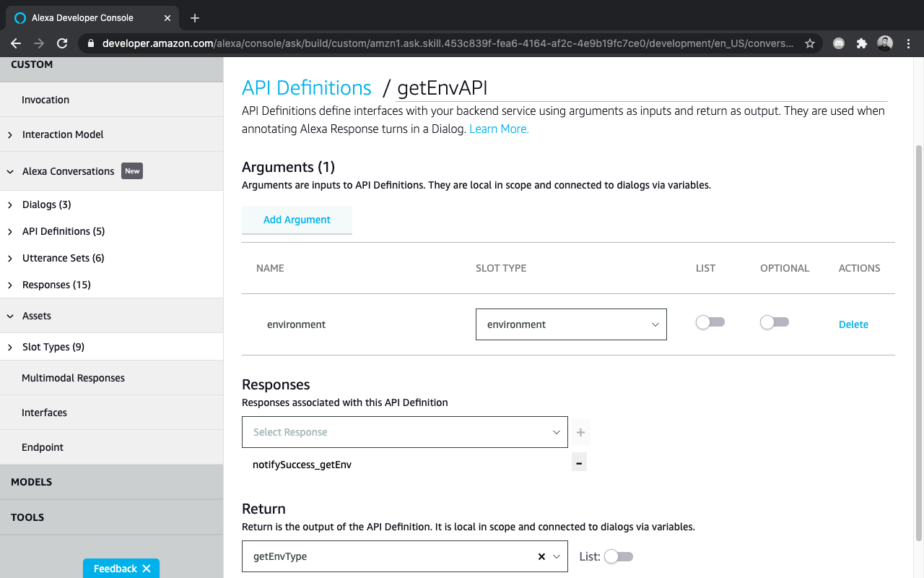Open the environment slot type dropdown
Screen dimensions: 924x578
click(571, 324)
